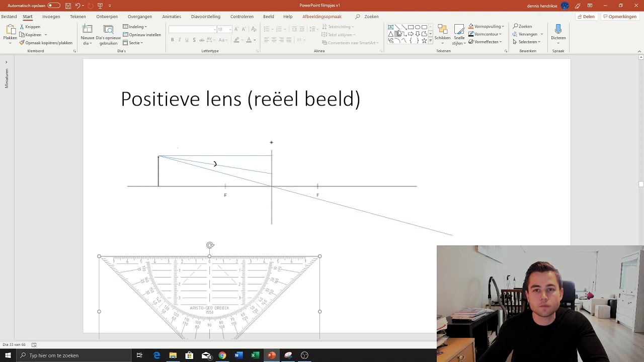The height and width of the screenshot is (362, 644).
Task: Click the Knippen (cut) scissors button
Action: pyautogui.click(x=30, y=27)
